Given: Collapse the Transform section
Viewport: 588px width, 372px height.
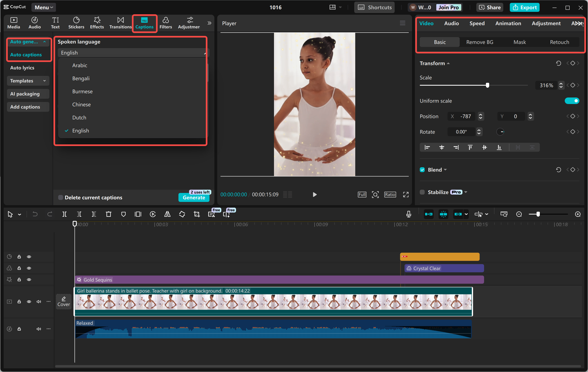Looking at the screenshot, I should (x=448, y=63).
